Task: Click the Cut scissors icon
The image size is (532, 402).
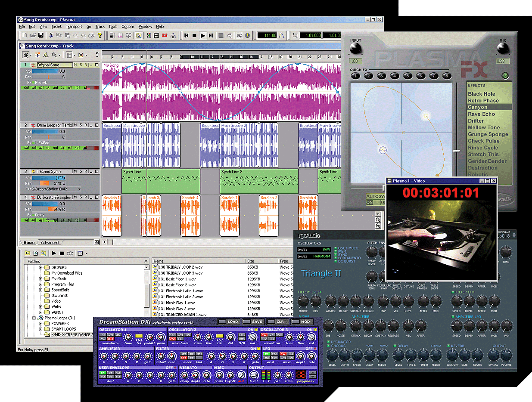Action: [x=51, y=36]
